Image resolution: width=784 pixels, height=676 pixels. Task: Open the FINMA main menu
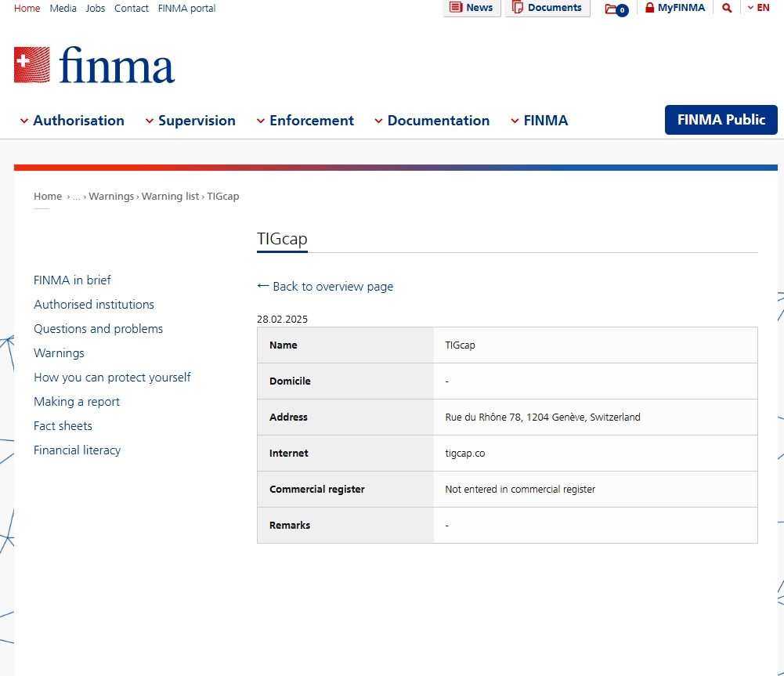(545, 121)
